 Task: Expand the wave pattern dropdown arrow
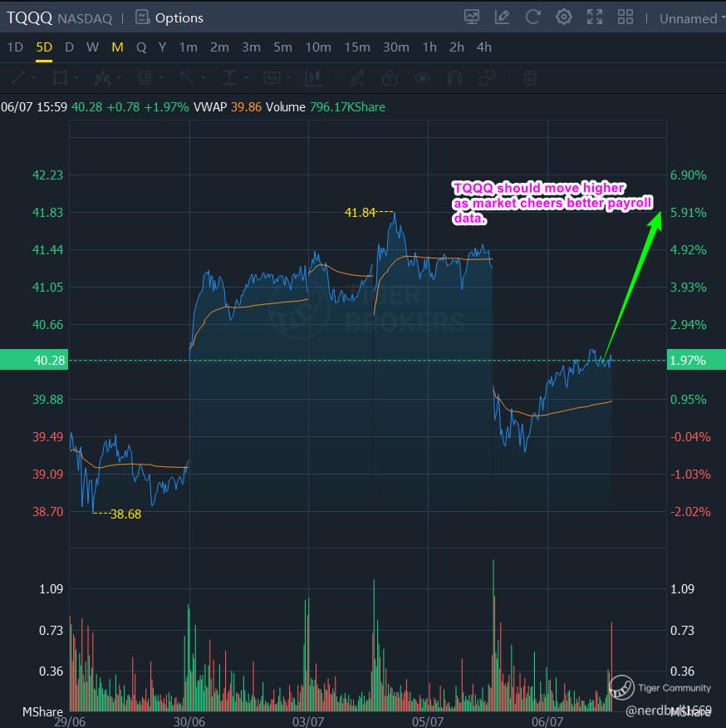pyautogui.click(x=119, y=77)
